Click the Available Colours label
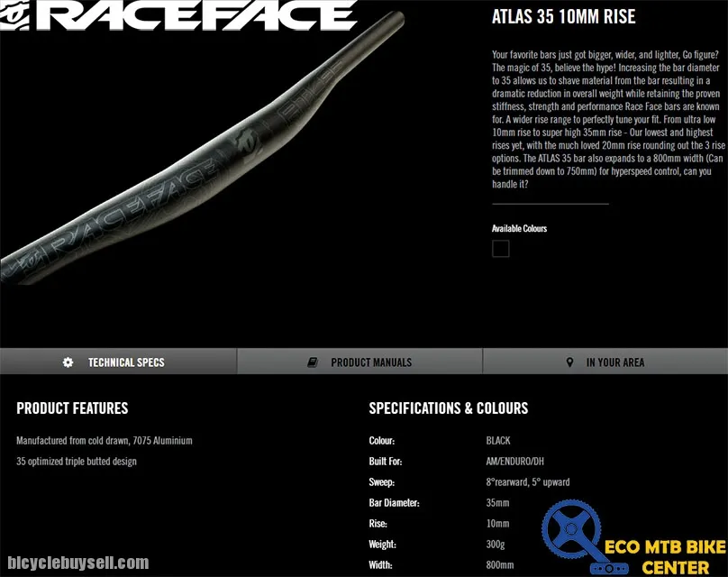This screenshot has height=577, width=728. [x=519, y=228]
